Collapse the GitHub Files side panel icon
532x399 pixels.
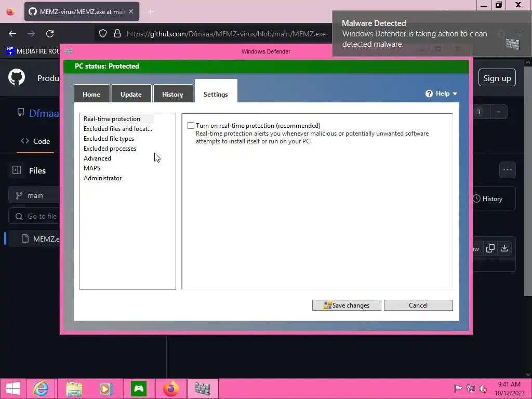tap(17, 170)
